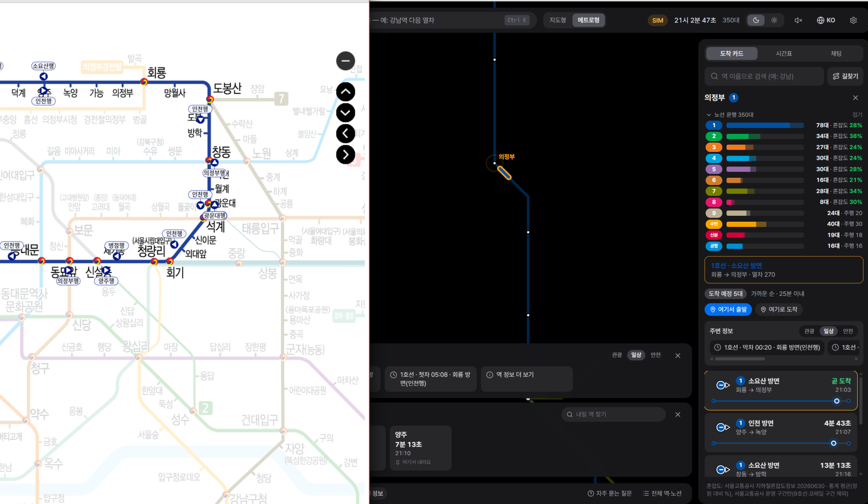Viewport: 868px width, 504px height.
Task: Open the 시간표 tab
Action: [x=784, y=53]
